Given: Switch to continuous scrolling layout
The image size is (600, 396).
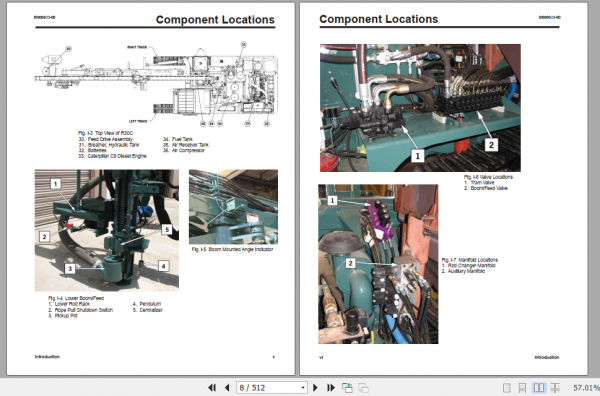Looking at the screenshot, I should [x=522, y=388].
